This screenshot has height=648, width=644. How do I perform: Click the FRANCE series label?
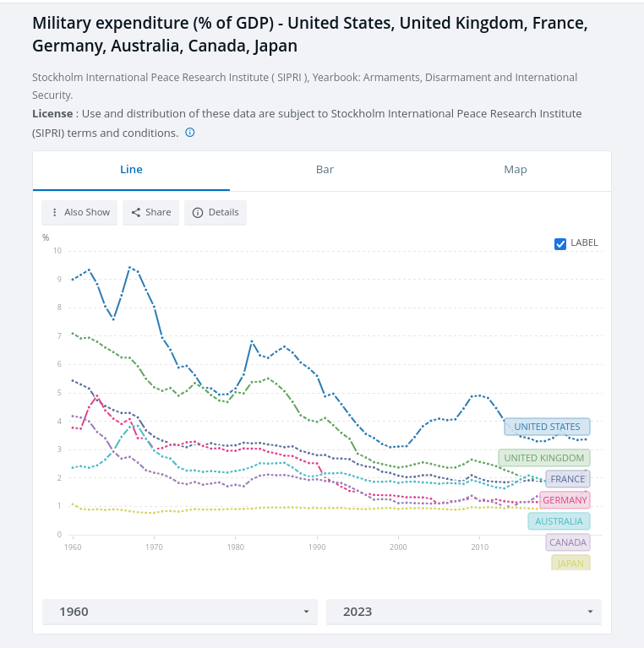[567, 479]
